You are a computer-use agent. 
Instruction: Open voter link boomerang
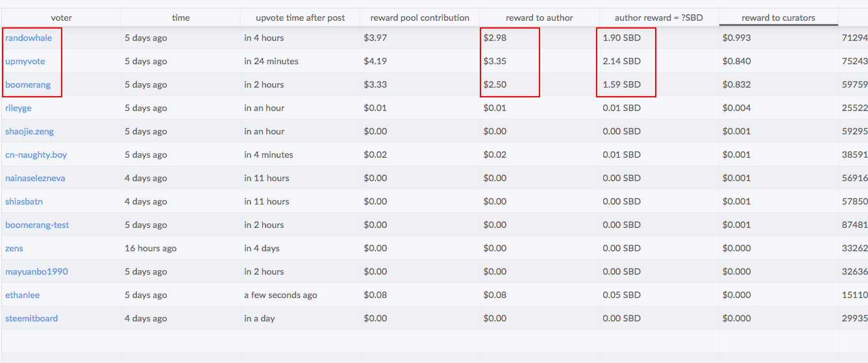pyautogui.click(x=28, y=84)
